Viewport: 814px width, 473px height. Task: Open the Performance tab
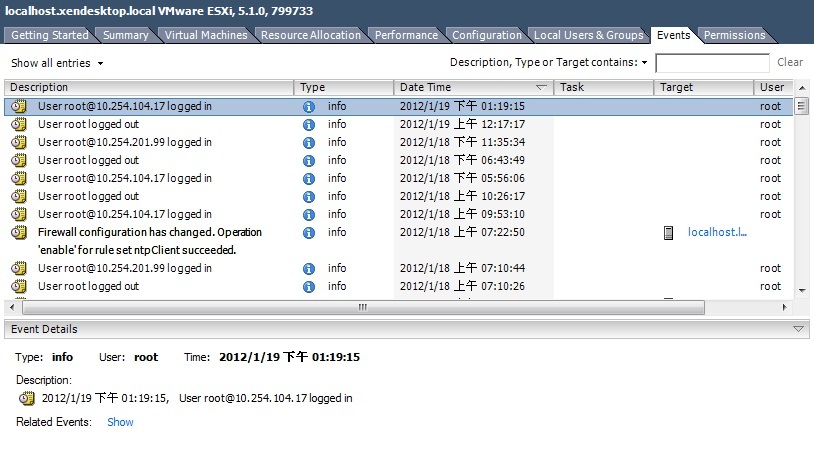(x=406, y=35)
